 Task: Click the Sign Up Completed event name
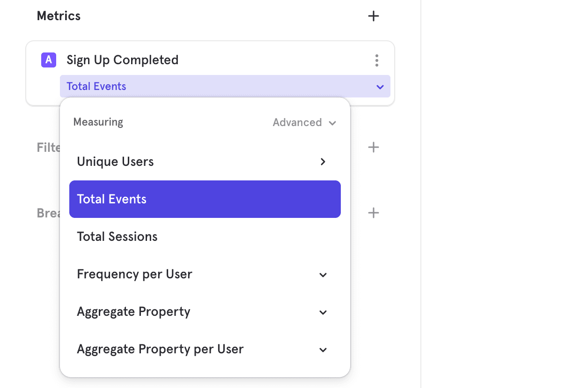pyautogui.click(x=122, y=60)
